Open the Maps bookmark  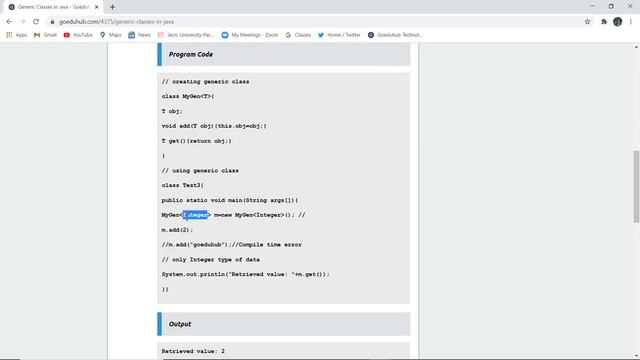click(x=111, y=35)
